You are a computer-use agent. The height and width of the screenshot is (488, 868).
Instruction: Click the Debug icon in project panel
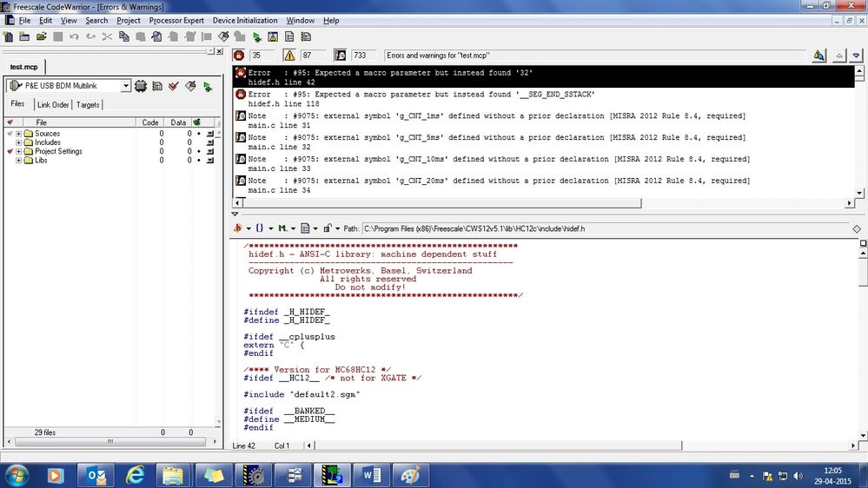[208, 86]
